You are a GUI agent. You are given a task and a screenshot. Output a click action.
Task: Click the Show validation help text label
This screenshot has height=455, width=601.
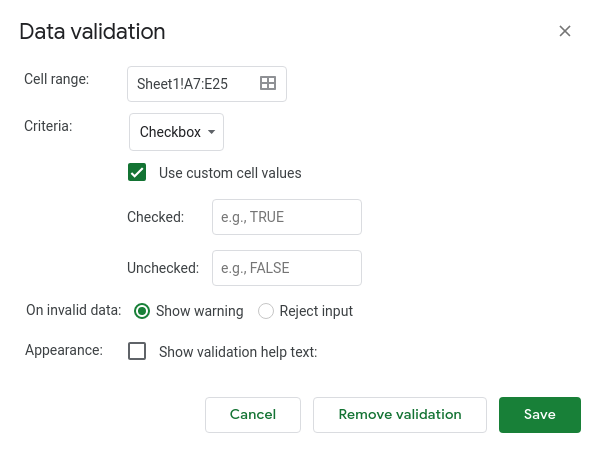(238, 352)
